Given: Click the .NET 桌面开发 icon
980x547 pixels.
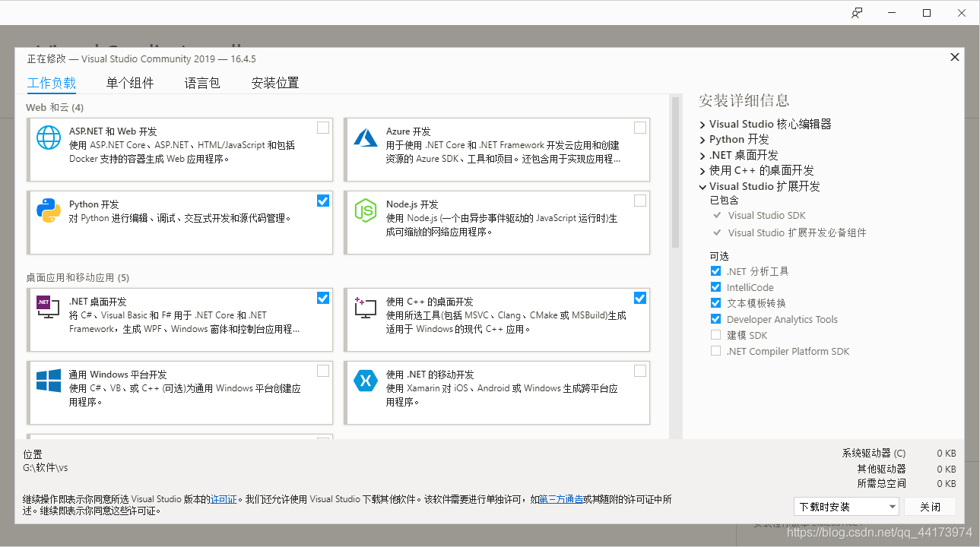Looking at the screenshot, I should click(48, 308).
